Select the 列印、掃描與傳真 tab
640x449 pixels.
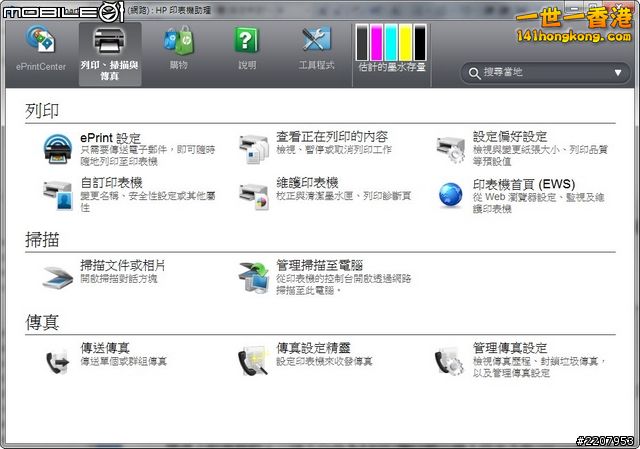(x=109, y=50)
